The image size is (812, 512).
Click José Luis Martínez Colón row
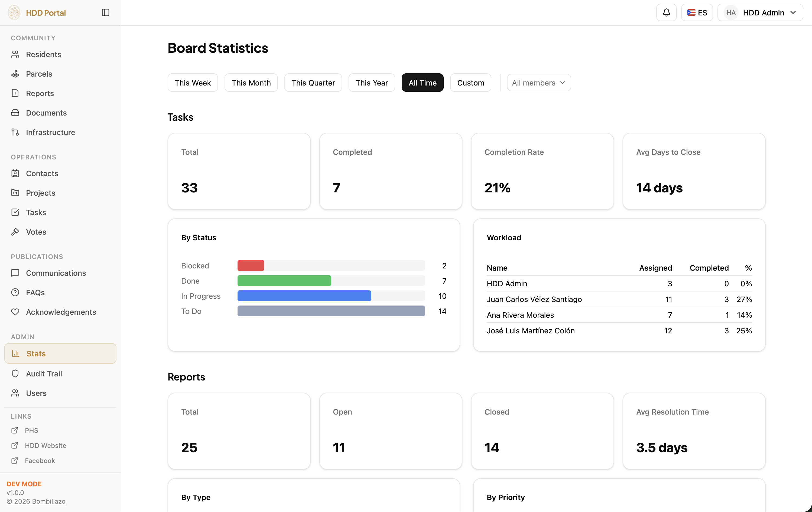tap(619, 331)
